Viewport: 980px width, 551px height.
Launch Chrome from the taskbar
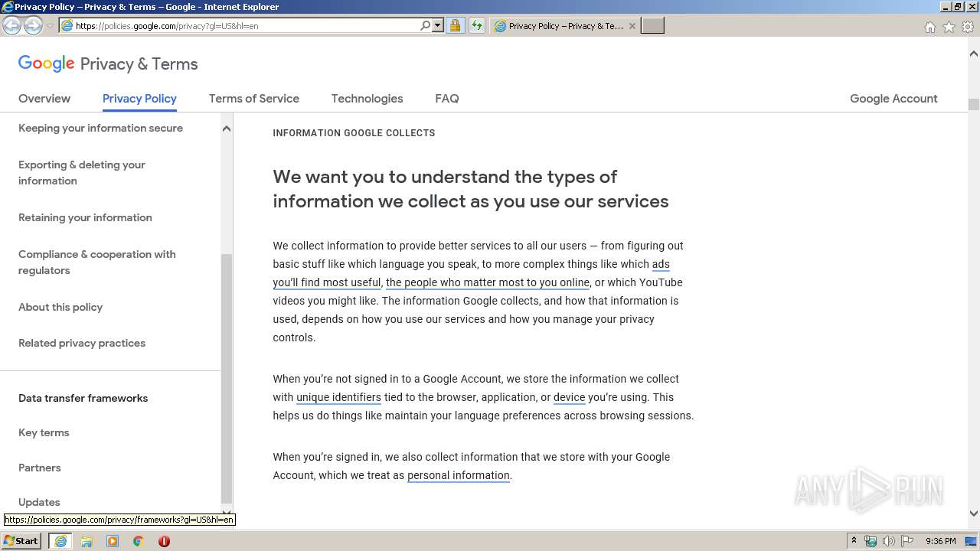[x=139, y=541]
